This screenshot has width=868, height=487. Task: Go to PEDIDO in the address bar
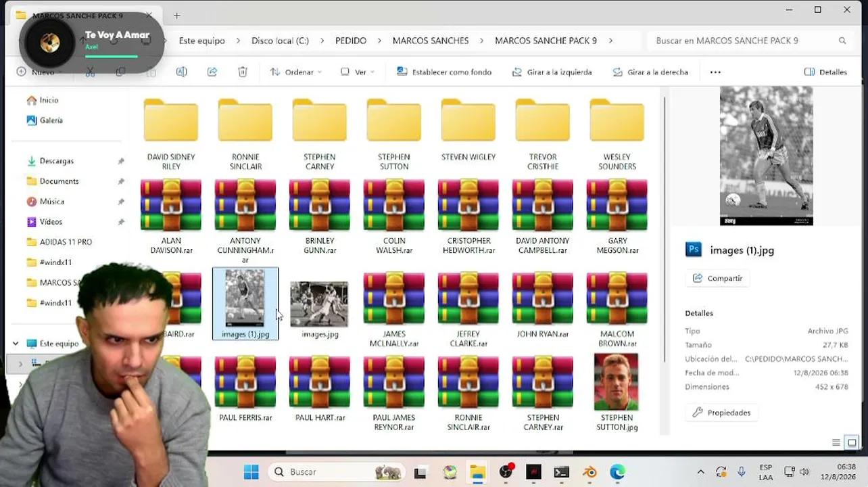tap(351, 41)
